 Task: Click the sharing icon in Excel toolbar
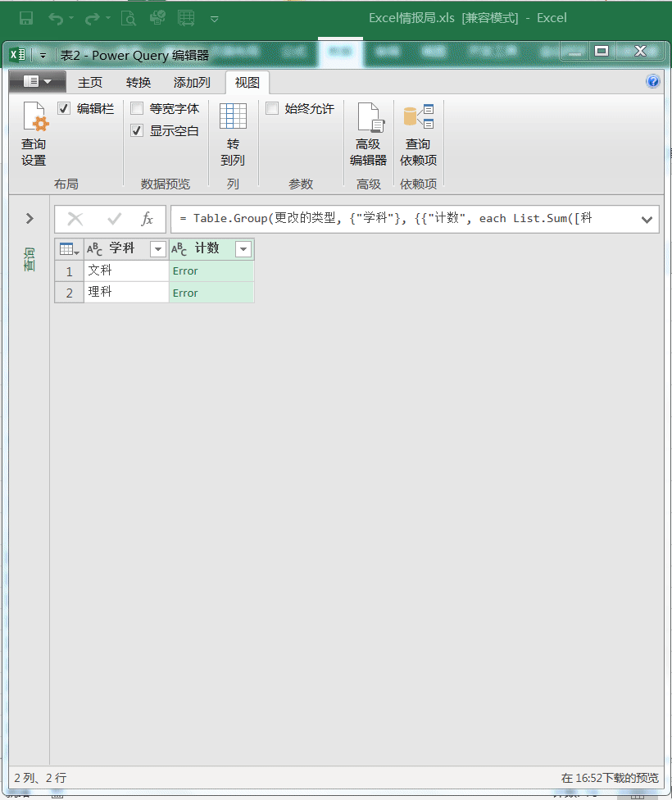pyautogui.click(x=157, y=18)
